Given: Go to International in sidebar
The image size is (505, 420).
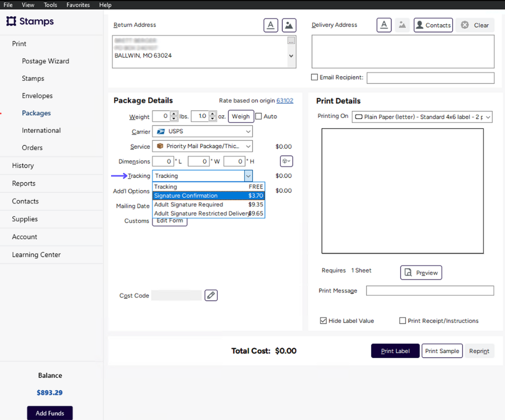Looking at the screenshot, I should click(x=41, y=130).
